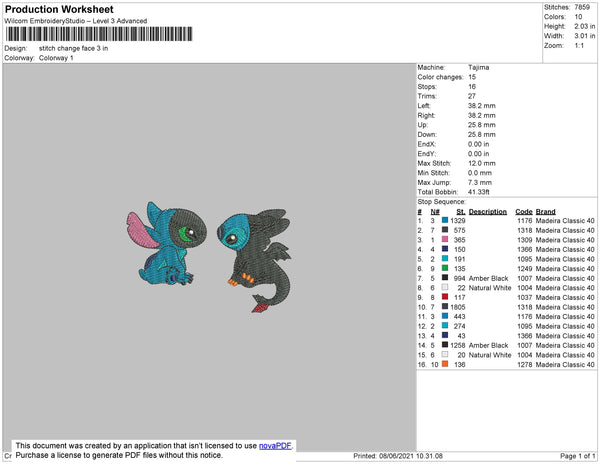The image size is (600, 464).
Task: Click pink swatch for stop 3
Action: tap(445, 239)
